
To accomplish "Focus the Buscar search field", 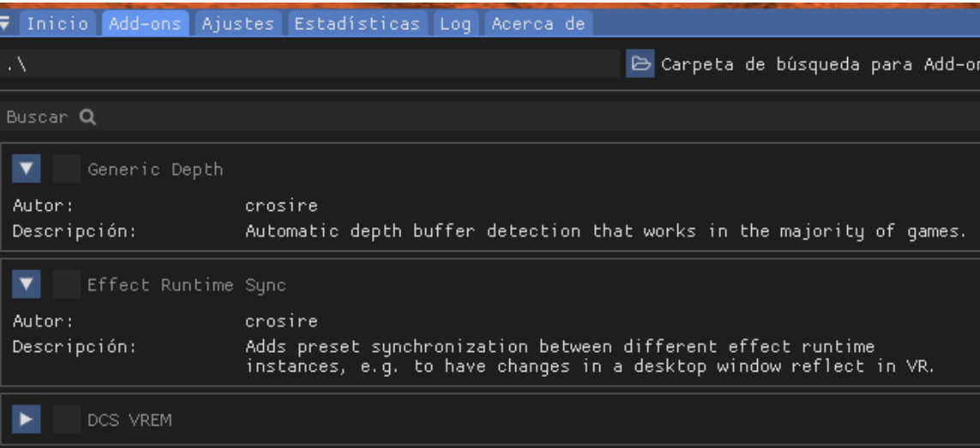I will pos(490,117).
